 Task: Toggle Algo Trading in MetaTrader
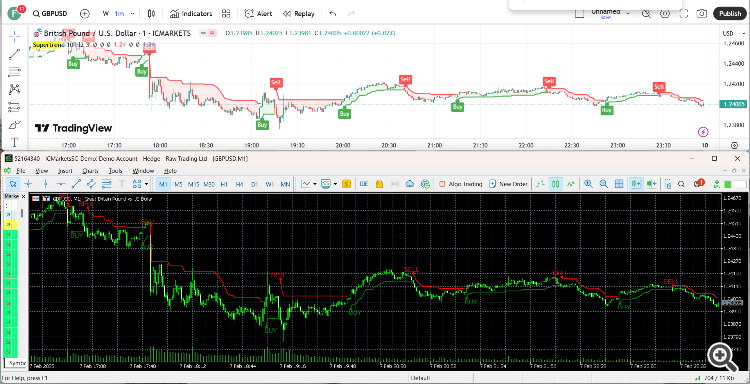tap(460, 184)
